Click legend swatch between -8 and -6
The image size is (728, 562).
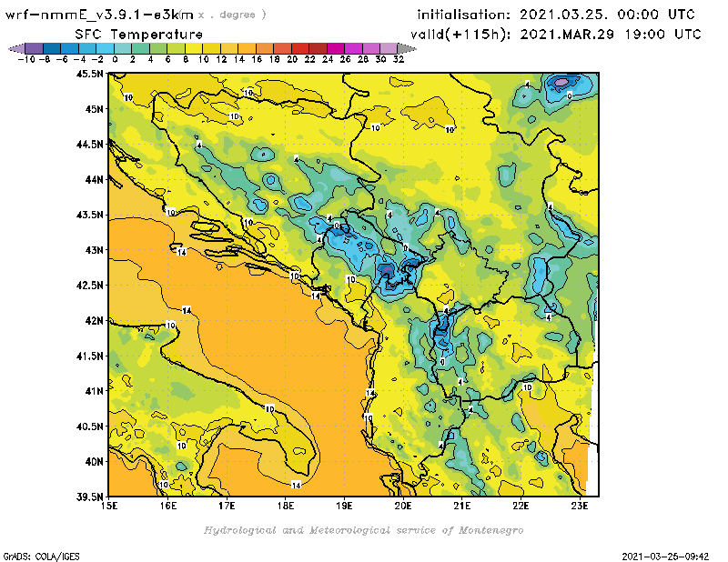(52, 48)
